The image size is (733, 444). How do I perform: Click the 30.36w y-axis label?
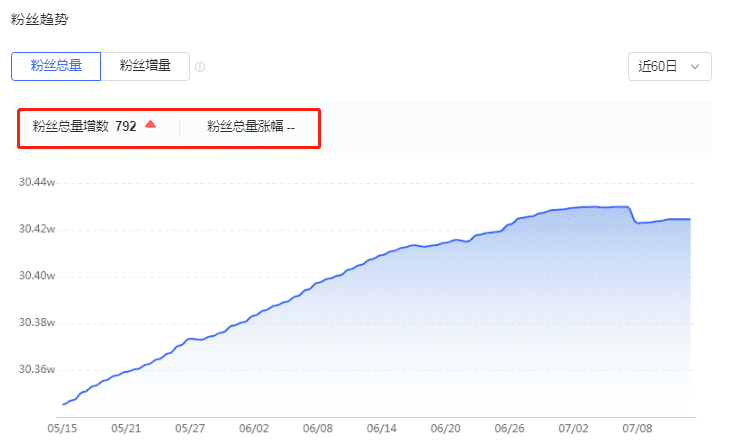point(36,369)
